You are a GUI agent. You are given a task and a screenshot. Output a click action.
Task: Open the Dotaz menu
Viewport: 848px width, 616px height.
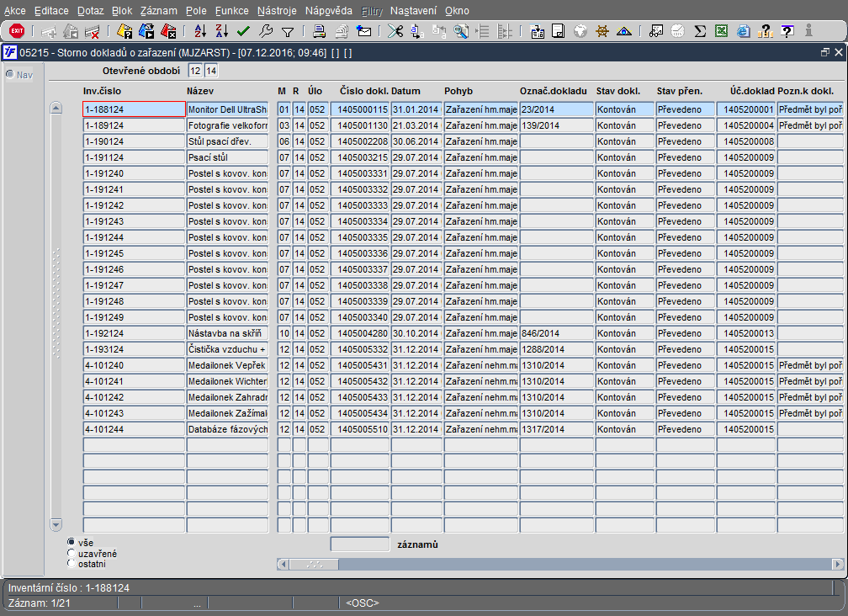coord(90,10)
